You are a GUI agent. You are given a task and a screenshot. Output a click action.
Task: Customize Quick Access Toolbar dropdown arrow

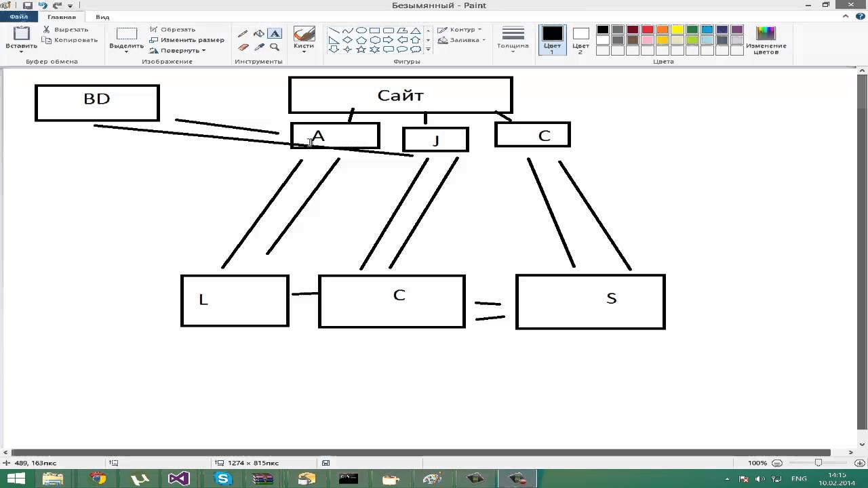point(70,5)
